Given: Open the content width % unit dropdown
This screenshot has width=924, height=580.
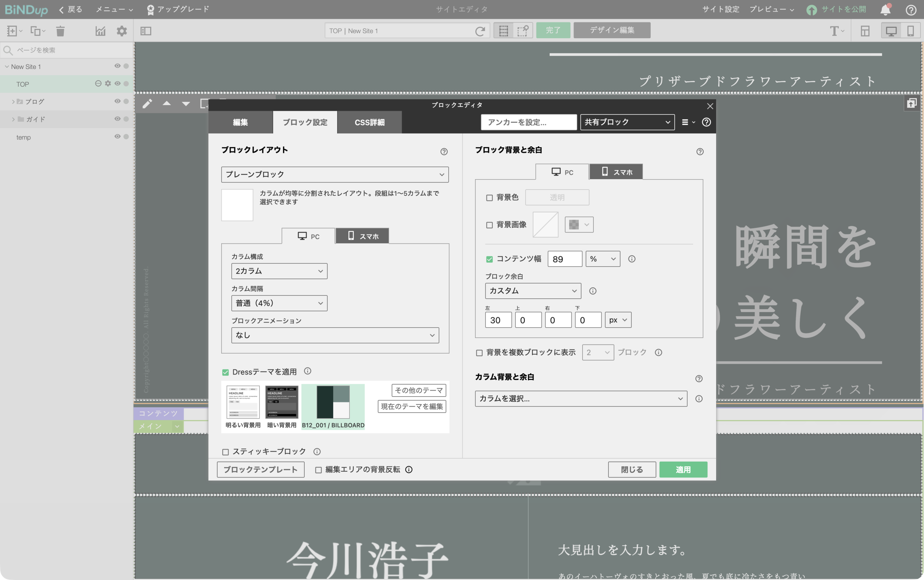Looking at the screenshot, I should tap(603, 259).
